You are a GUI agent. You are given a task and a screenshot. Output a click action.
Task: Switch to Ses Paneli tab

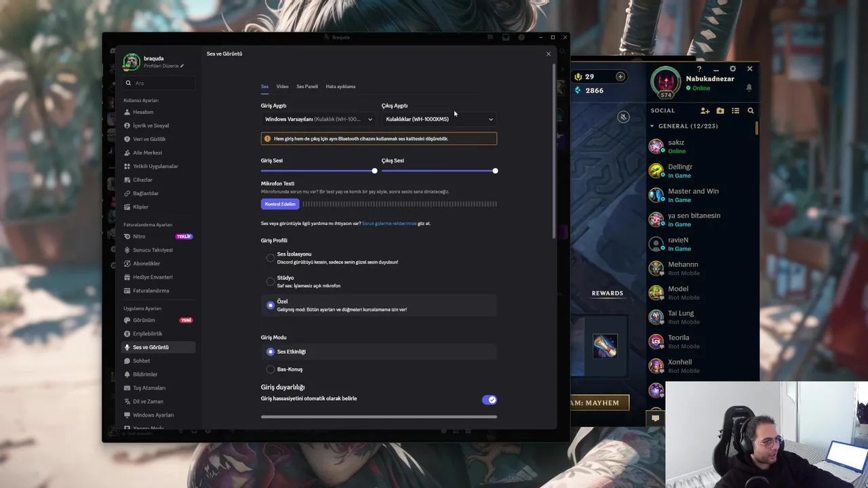pos(307,87)
